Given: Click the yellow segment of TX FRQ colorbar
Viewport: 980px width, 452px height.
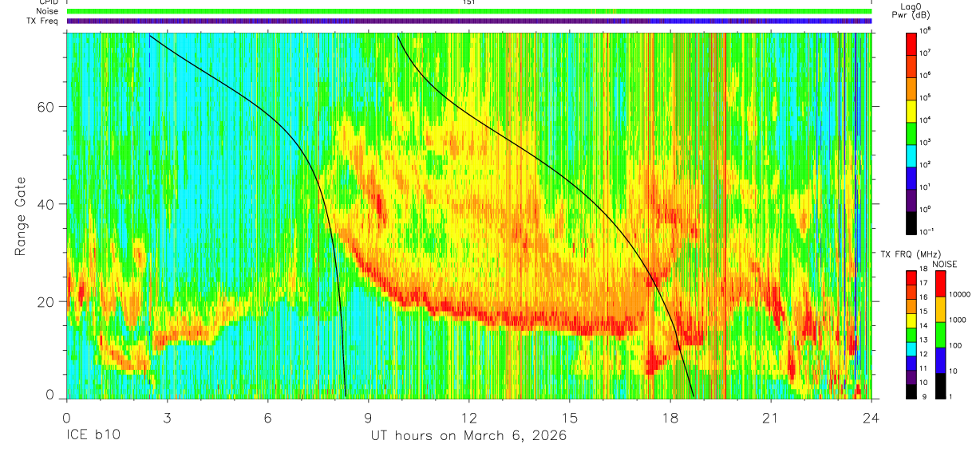Looking at the screenshot, I should pos(912,320).
